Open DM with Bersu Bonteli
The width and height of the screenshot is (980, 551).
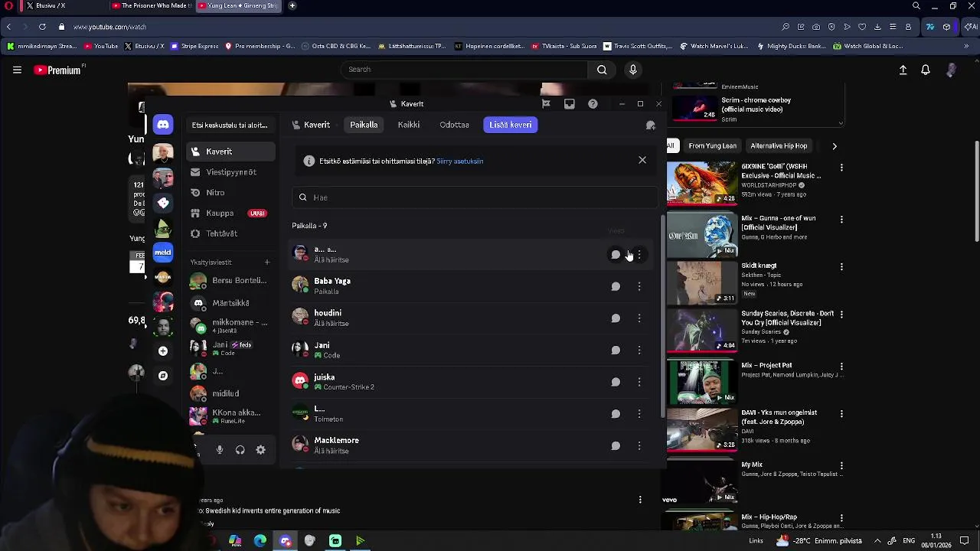pos(230,281)
